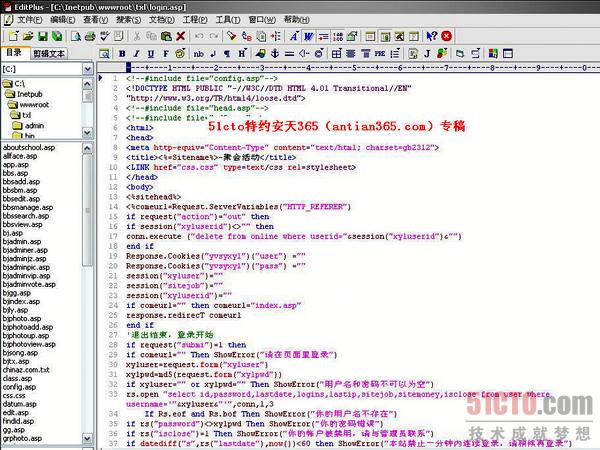Click the Print icon

click(90, 36)
